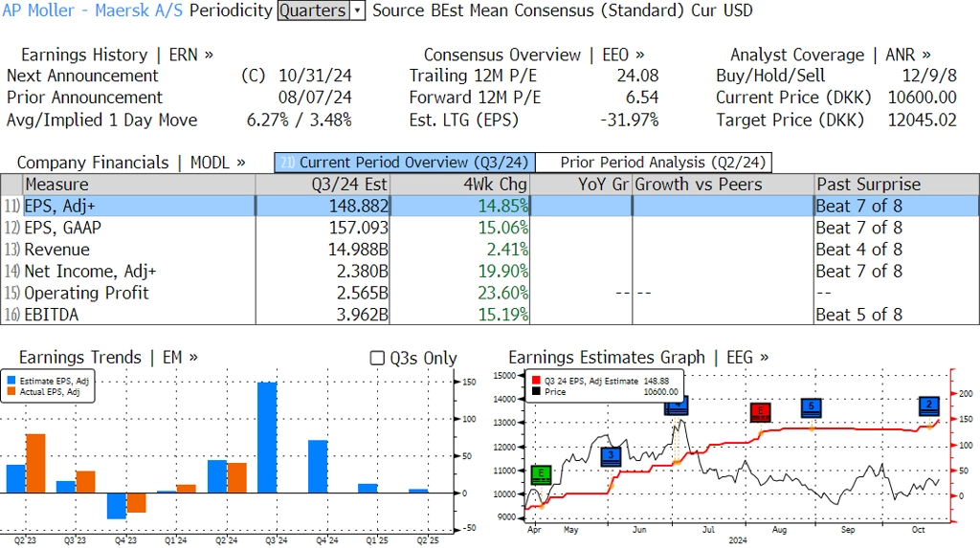Select row 12) EPS, GAAP
Viewport: 980px width, 548px height.
coord(490,228)
